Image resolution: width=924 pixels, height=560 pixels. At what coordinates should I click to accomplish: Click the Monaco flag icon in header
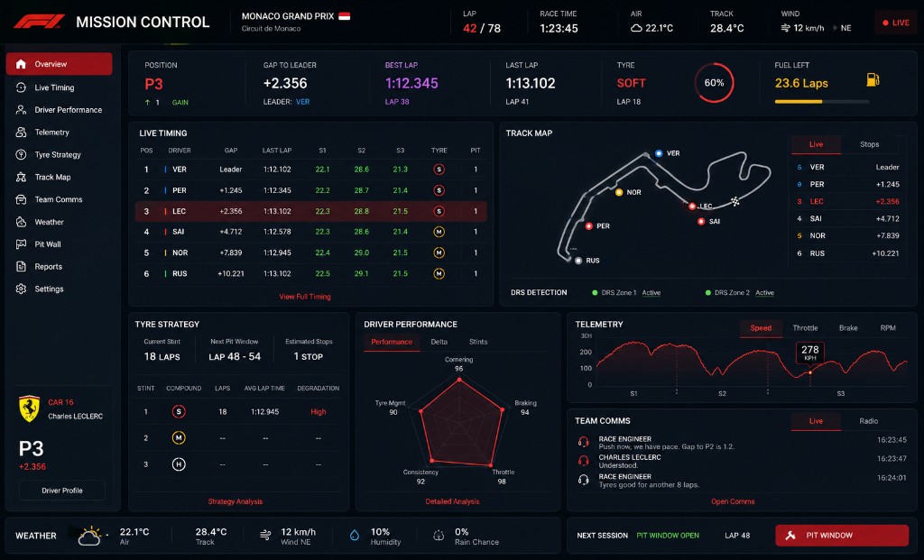tap(344, 16)
